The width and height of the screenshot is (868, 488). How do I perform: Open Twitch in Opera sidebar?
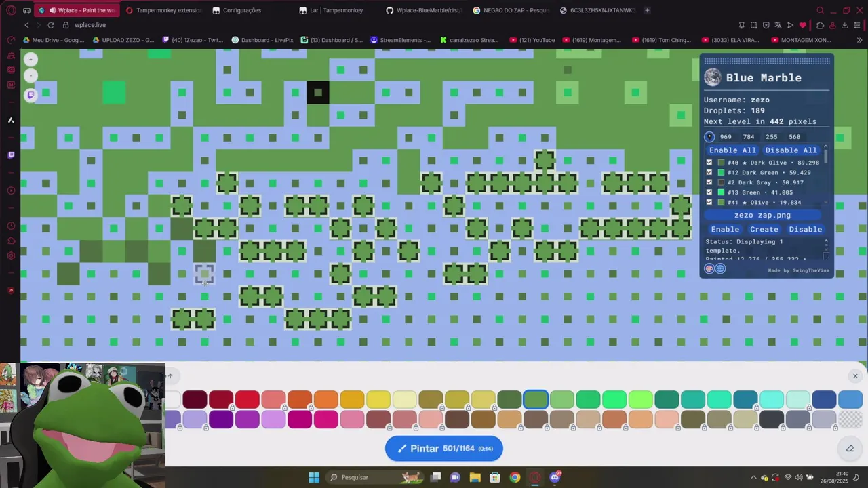tap(11, 155)
